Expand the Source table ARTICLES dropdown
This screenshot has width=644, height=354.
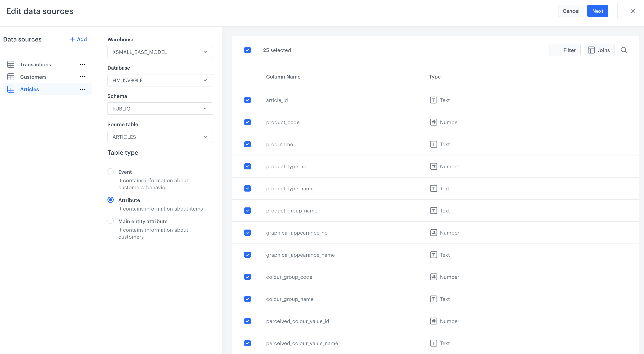click(x=160, y=137)
